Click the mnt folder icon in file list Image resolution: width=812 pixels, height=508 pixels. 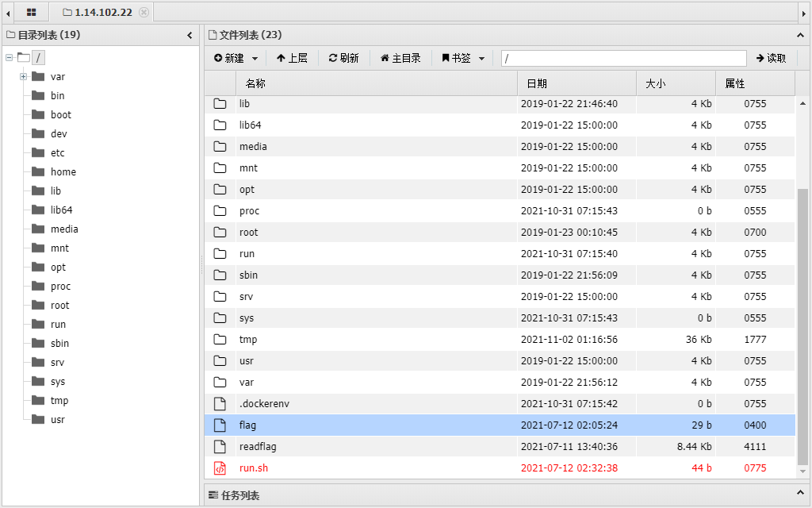coord(220,168)
